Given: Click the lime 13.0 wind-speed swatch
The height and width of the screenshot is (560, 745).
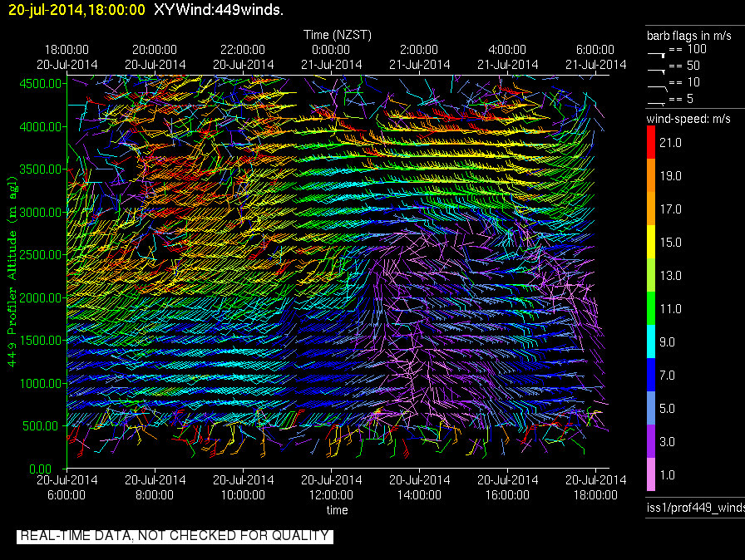Looking at the screenshot, I should point(651,275).
